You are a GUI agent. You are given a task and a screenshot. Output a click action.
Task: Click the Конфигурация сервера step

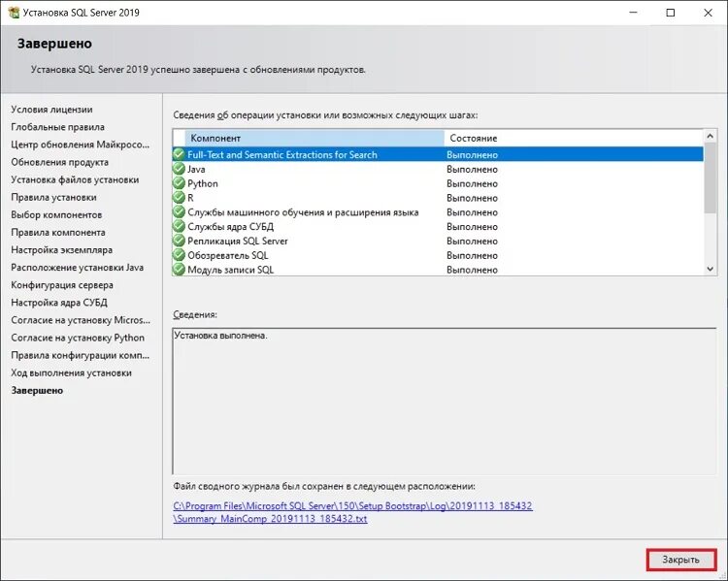pos(62,285)
